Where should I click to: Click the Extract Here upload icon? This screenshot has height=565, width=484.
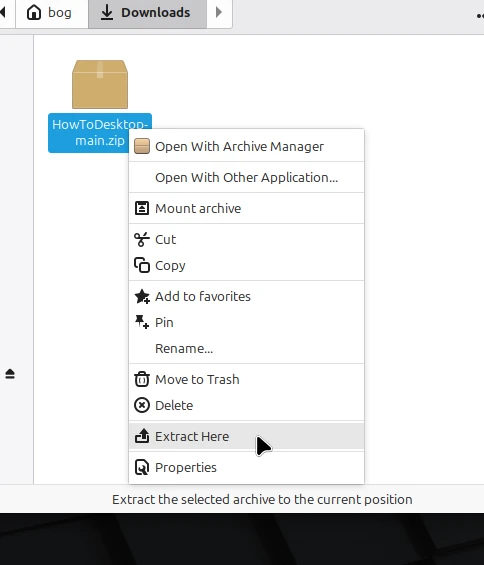coord(142,436)
